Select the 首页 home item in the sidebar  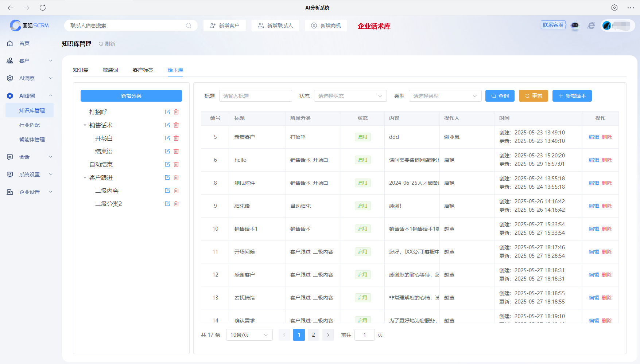[24, 43]
